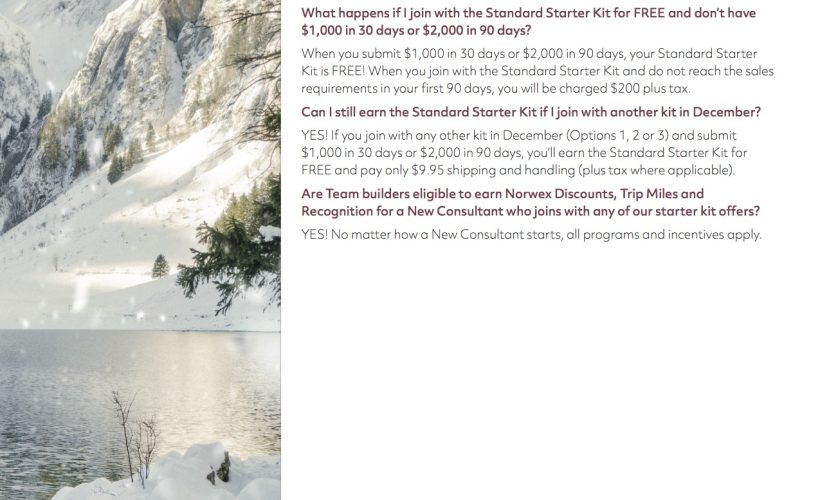Click the line beginning "Kit is FREE! When you join"

tap(537, 71)
